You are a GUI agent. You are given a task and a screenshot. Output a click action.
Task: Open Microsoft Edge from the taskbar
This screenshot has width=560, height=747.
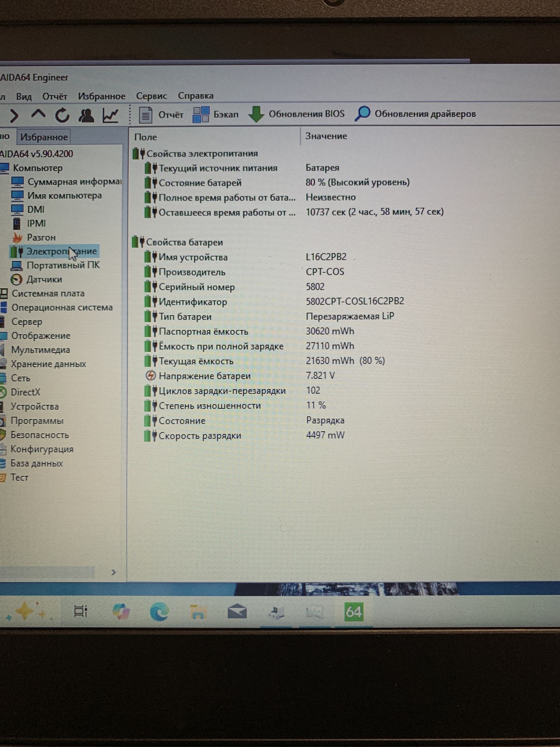pyautogui.click(x=159, y=612)
